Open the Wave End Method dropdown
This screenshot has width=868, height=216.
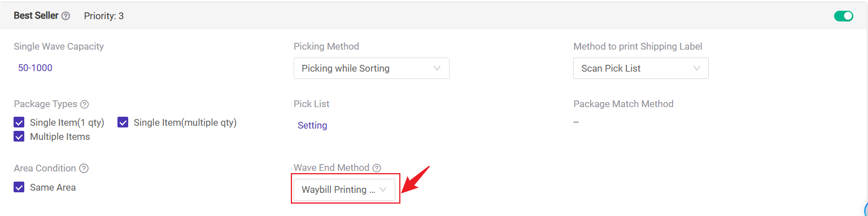(x=344, y=189)
